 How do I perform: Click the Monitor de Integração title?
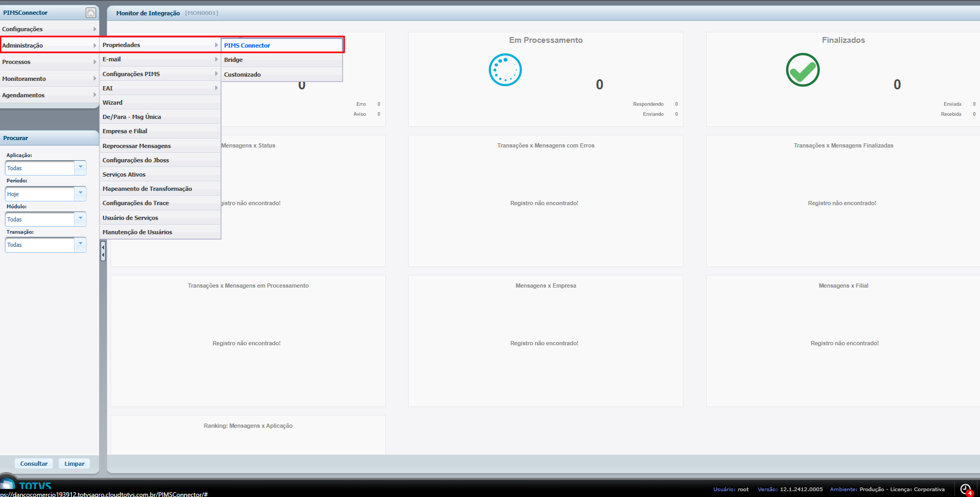click(x=148, y=13)
